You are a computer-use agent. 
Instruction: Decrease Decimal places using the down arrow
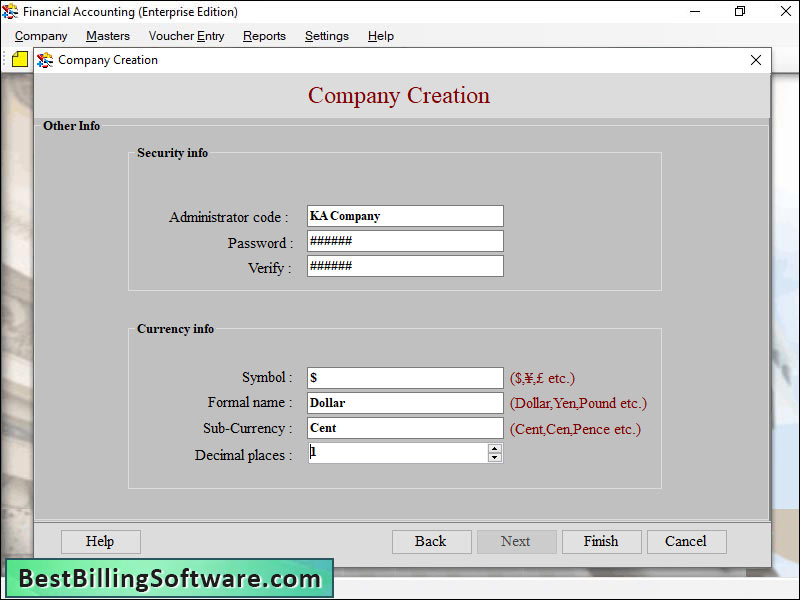[x=494, y=457]
